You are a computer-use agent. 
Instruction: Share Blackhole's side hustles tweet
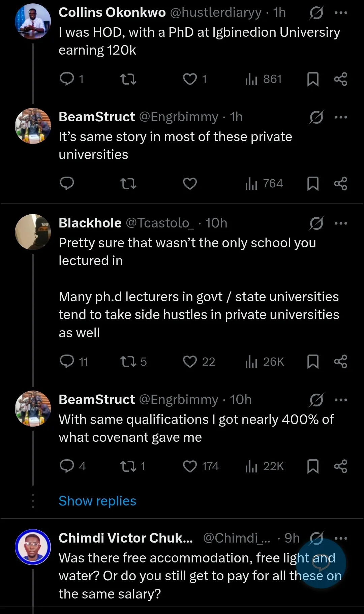coord(340,362)
